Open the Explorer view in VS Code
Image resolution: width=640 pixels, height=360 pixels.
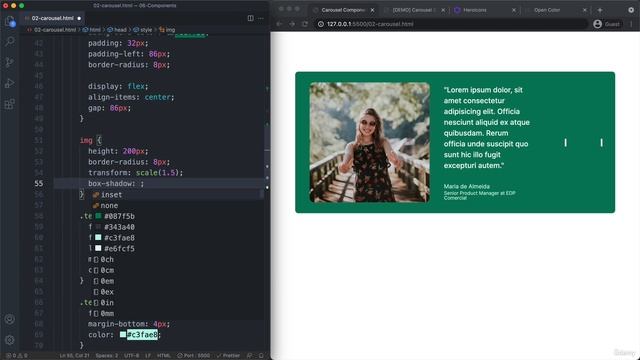tap(10, 21)
